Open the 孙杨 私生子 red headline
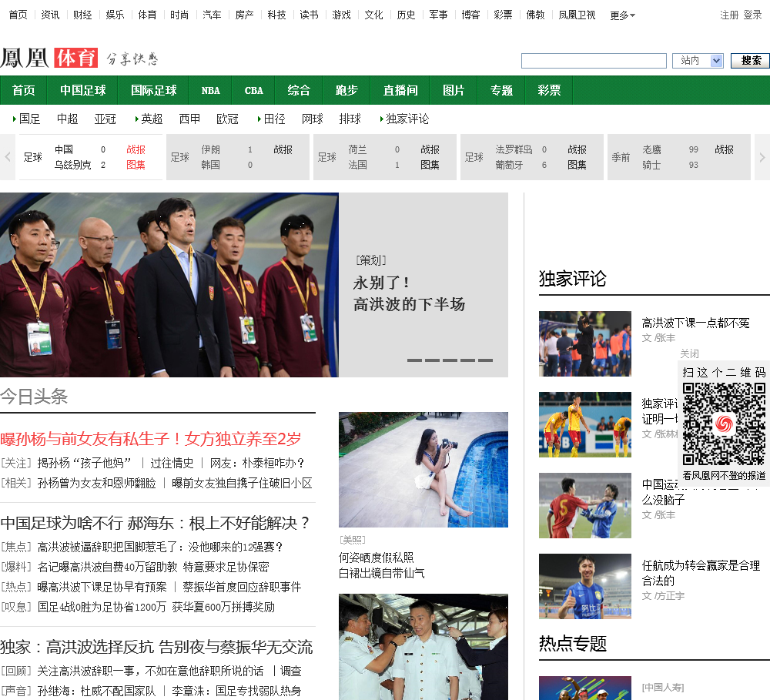Viewport: 770px width, 700px height. tap(151, 439)
